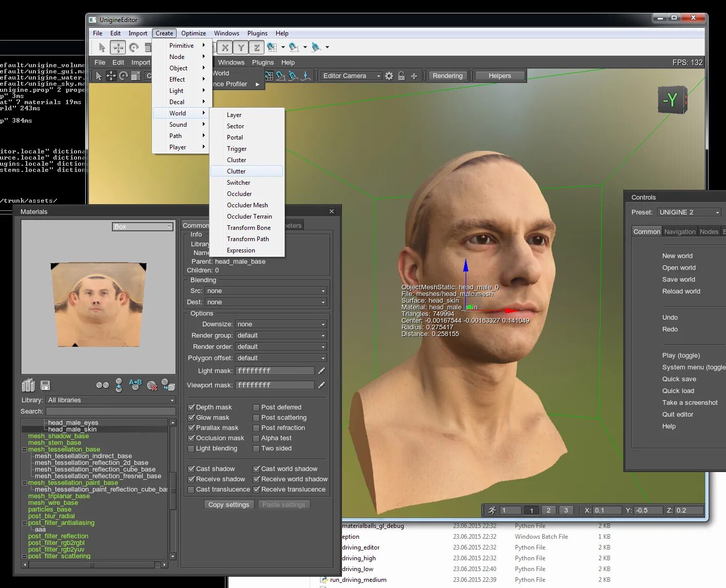Viewport: 726px width, 588px height.
Task: Enable Alpha test checkbox
Action: [x=256, y=438]
